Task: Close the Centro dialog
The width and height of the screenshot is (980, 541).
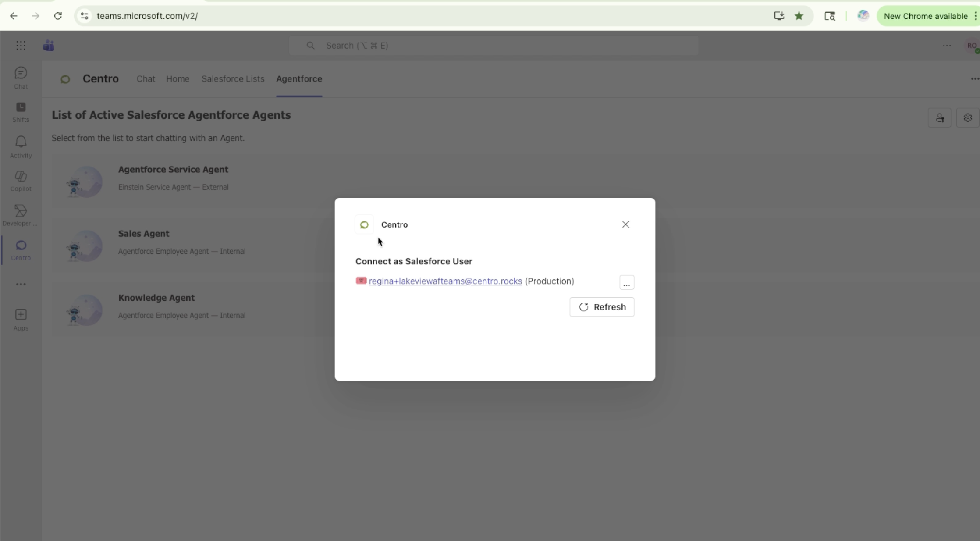Action: pos(625,224)
